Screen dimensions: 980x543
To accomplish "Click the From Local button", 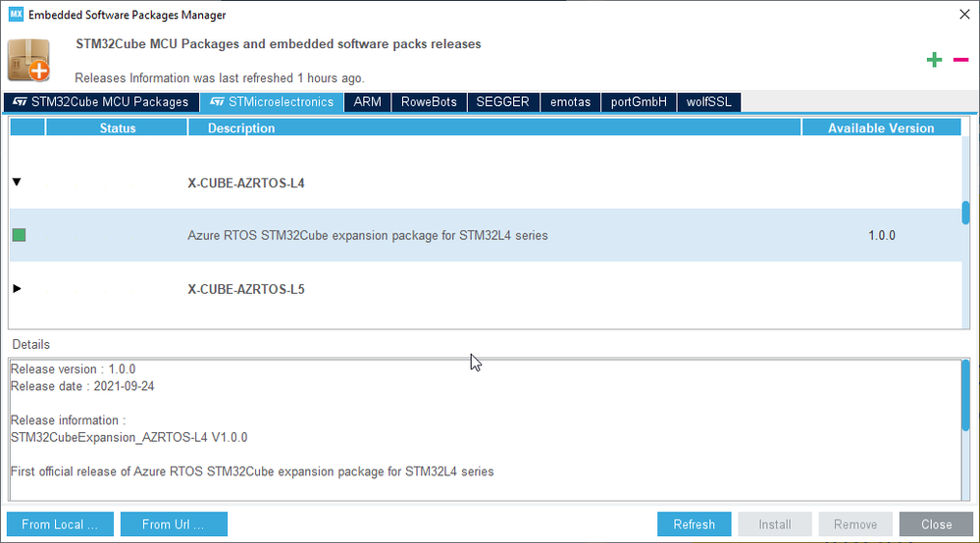I will [60, 524].
